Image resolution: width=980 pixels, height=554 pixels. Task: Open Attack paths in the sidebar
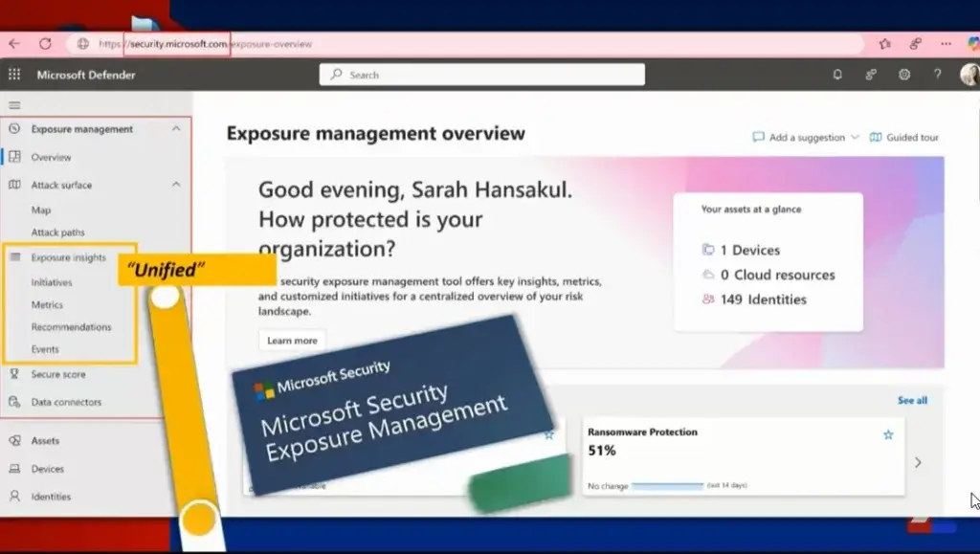[57, 233]
